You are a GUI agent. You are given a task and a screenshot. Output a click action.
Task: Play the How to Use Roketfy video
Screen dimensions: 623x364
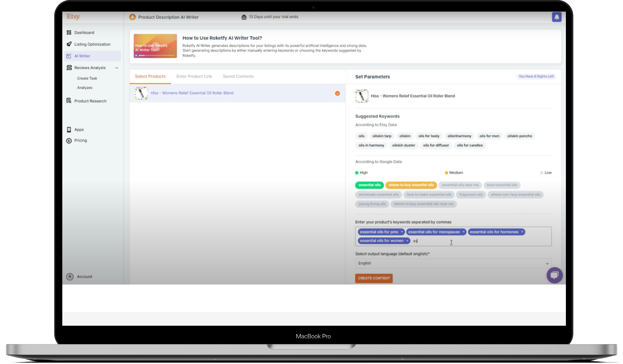[155, 46]
